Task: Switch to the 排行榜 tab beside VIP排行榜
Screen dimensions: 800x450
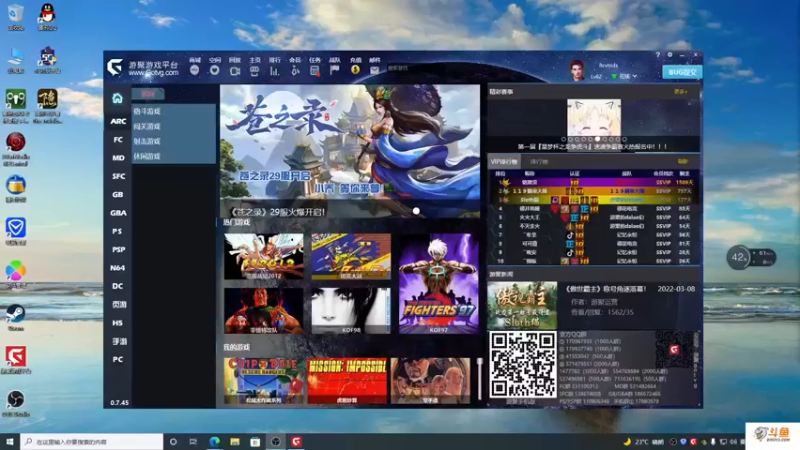Action: [539, 162]
